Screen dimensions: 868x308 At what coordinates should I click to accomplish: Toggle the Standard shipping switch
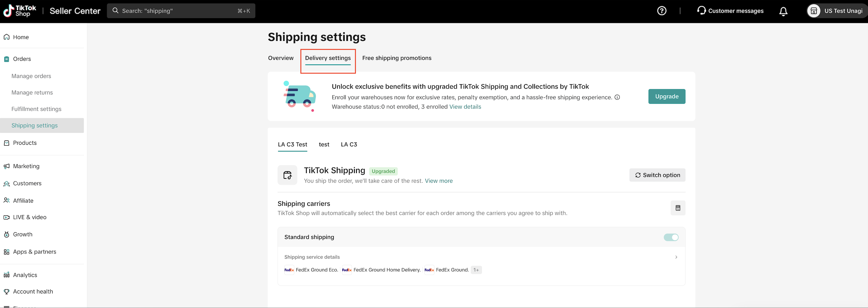pyautogui.click(x=671, y=237)
